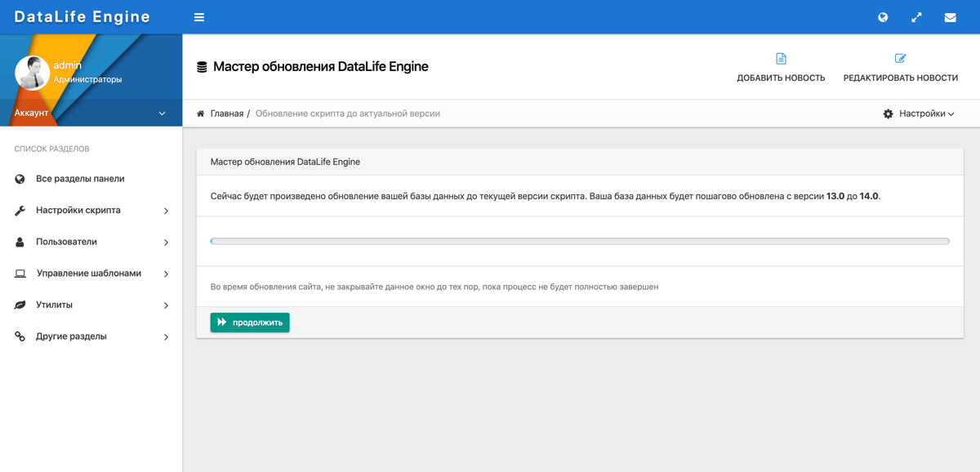This screenshot has height=472, width=980.
Task: Open the Утилиты menu item
Action: [x=54, y=305]
